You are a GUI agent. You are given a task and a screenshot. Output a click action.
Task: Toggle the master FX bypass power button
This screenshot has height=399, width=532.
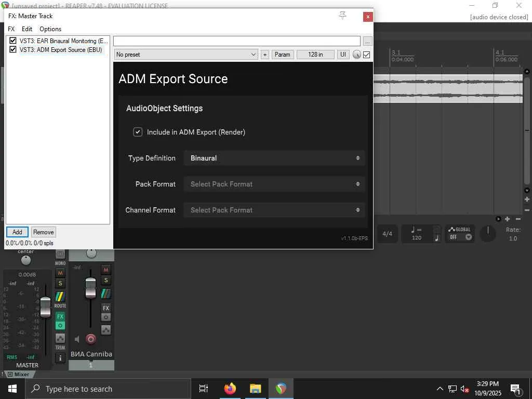(60, 325)
